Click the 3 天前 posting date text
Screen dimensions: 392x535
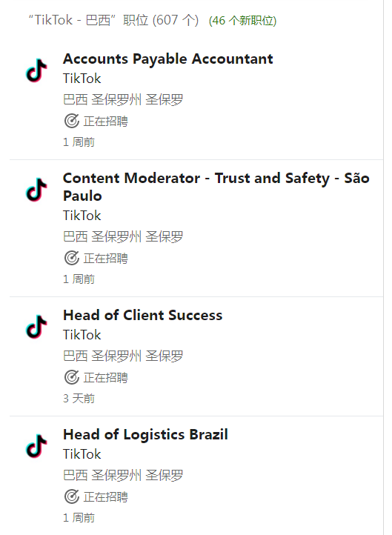tap(79, 398)
